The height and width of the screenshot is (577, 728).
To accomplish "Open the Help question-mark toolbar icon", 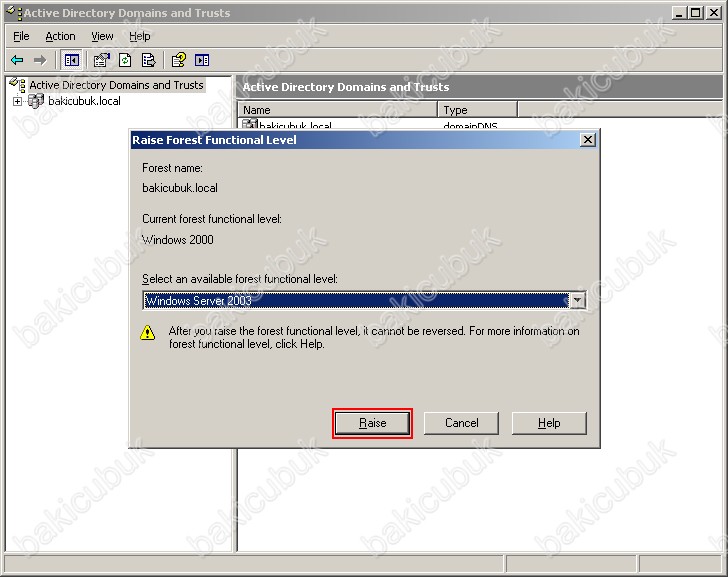I will pos(179,60).
